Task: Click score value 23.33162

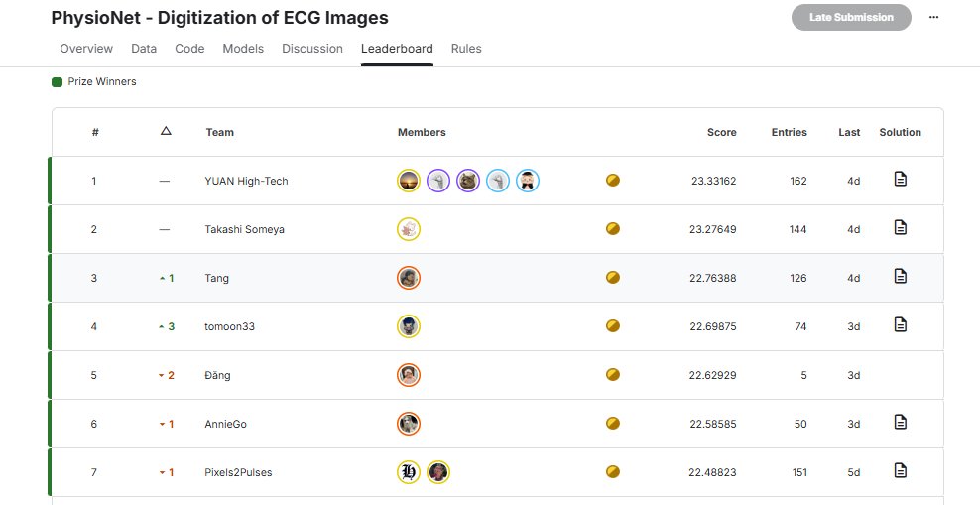Action: tap(714, 182)
